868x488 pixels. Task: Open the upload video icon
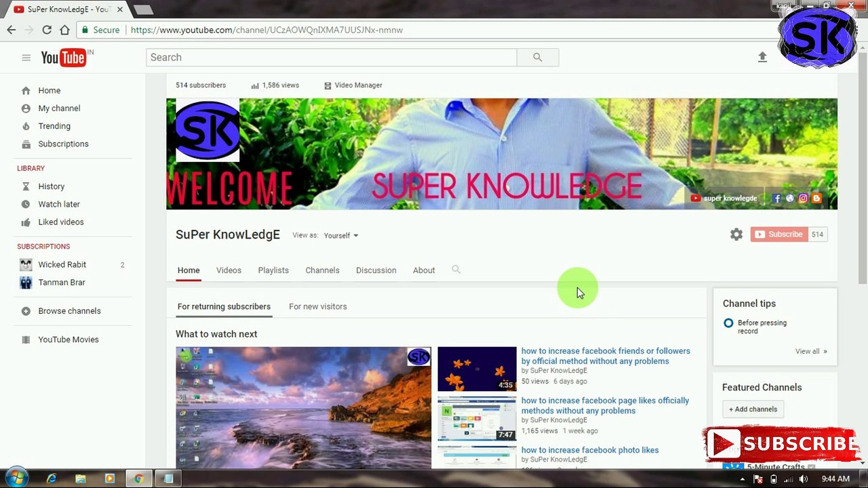(x=762, y=58)
